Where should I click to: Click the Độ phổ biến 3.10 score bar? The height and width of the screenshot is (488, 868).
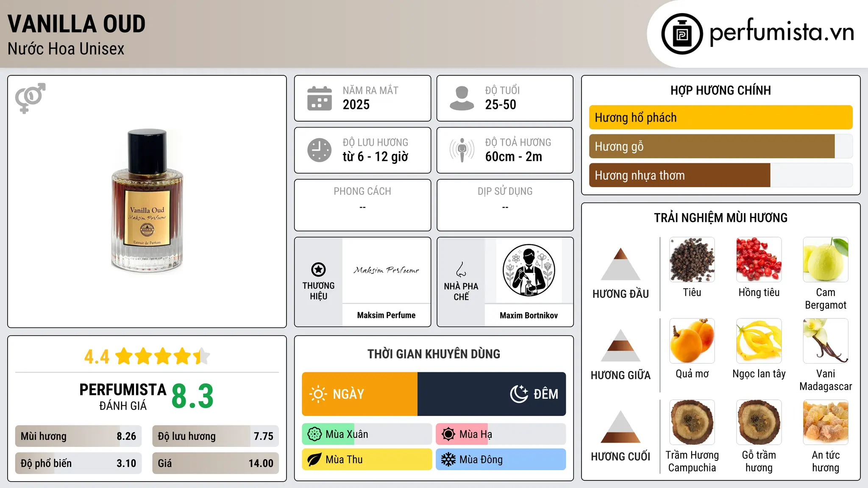(x=78, y=463)
